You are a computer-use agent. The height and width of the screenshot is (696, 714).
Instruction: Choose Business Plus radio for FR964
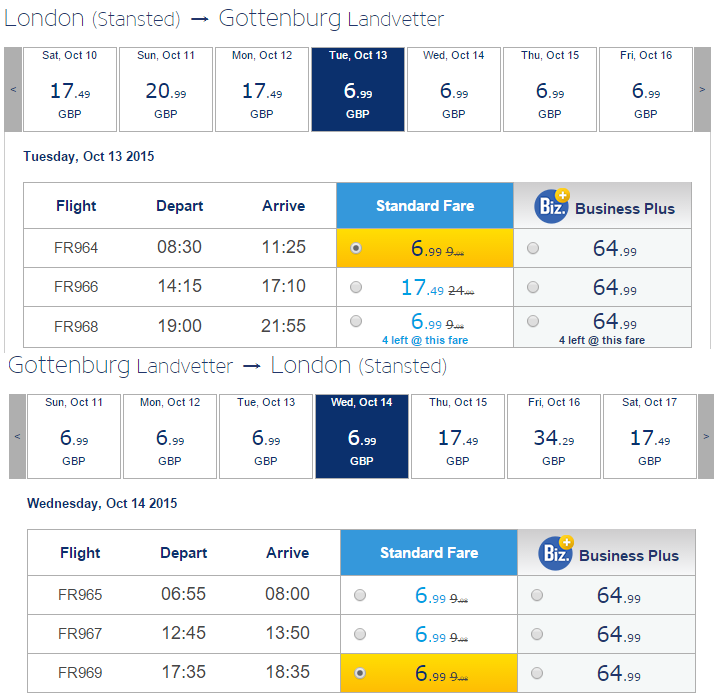[x=533, y=248]
